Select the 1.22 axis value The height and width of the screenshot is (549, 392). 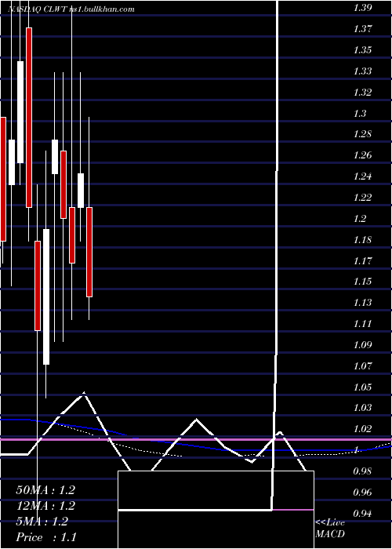(x=362, y=198)
